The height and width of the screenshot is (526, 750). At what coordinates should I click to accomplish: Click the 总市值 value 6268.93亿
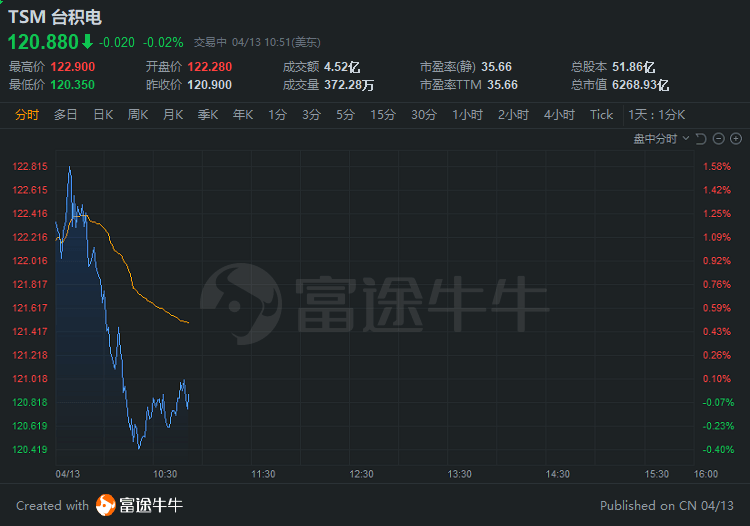640,85
